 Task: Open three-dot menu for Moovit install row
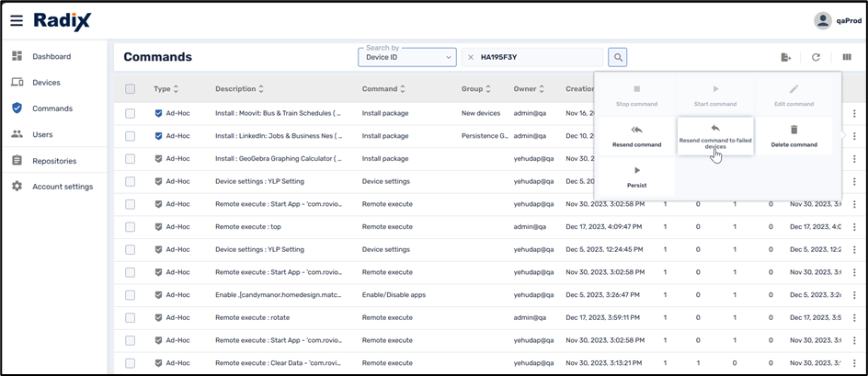[x=854, y=113]
